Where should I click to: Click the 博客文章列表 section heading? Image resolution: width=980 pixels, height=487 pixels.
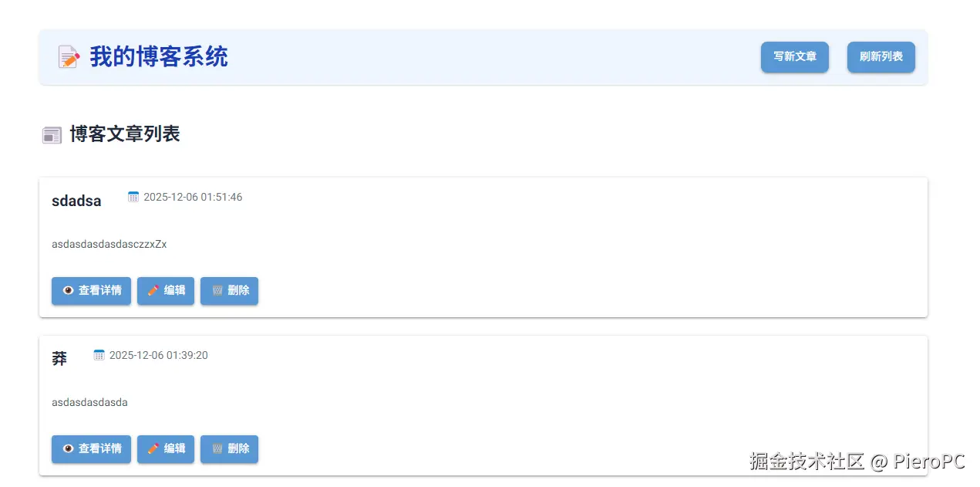tap(125, 134)
